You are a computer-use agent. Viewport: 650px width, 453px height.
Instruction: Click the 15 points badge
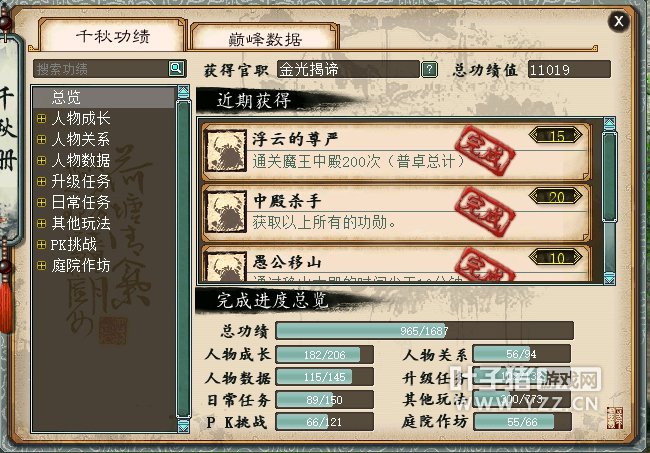point(556,135)
